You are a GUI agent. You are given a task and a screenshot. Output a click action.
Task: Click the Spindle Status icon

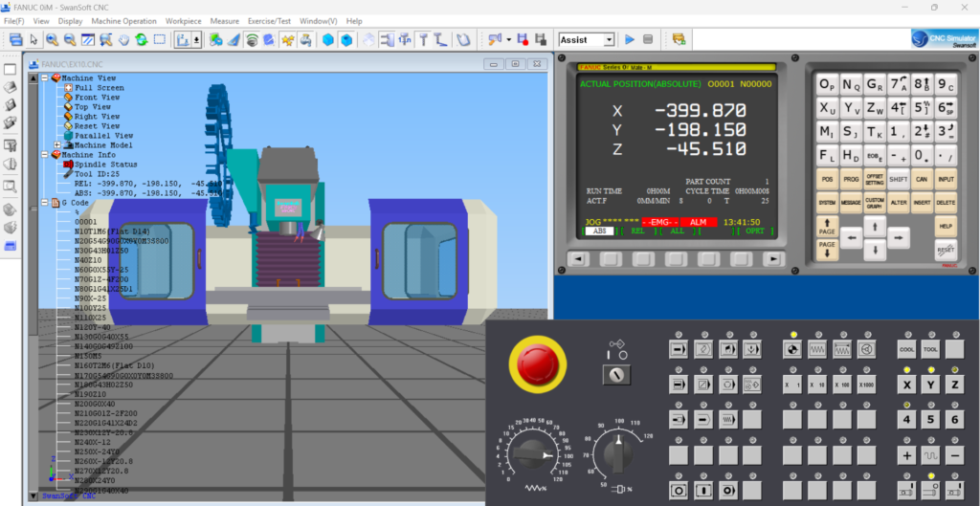coord(68,165)
